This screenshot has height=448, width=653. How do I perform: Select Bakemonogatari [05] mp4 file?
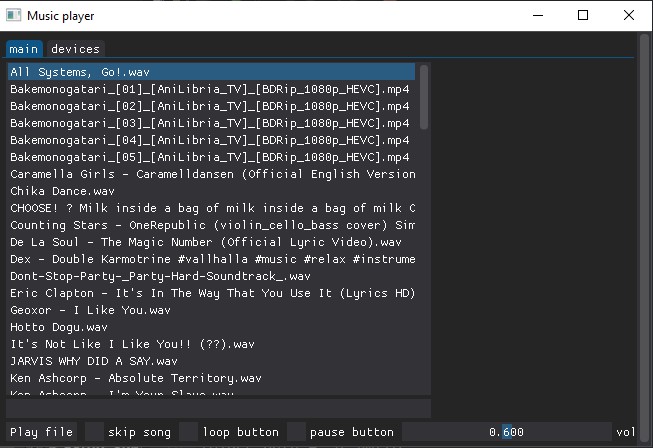(211, 157)
